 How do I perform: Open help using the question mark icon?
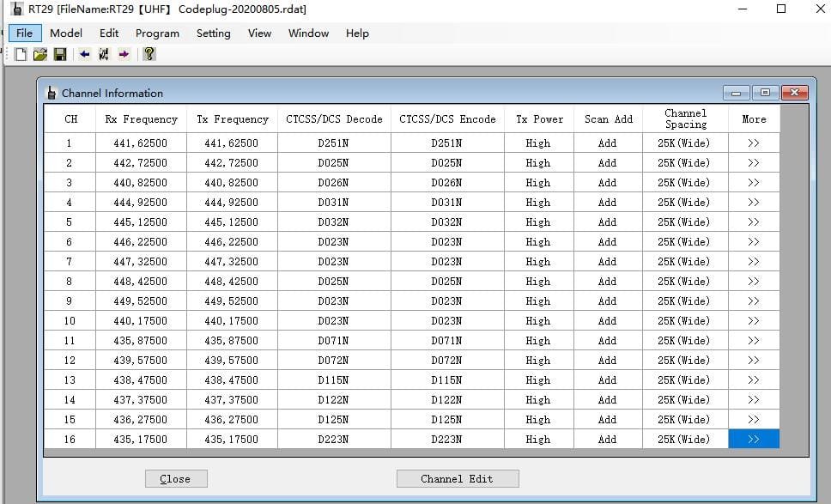point(149,54)
